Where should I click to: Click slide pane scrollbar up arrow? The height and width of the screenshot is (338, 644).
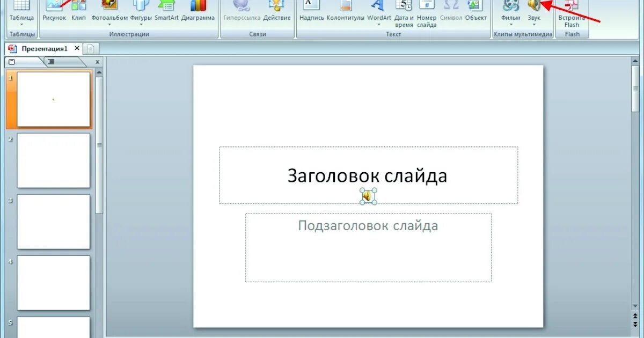(99, 72)
